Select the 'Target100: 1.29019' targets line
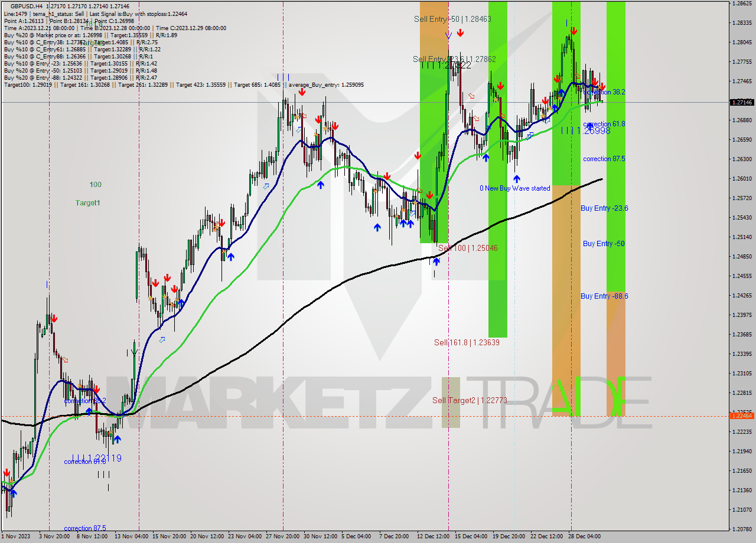 184,85
